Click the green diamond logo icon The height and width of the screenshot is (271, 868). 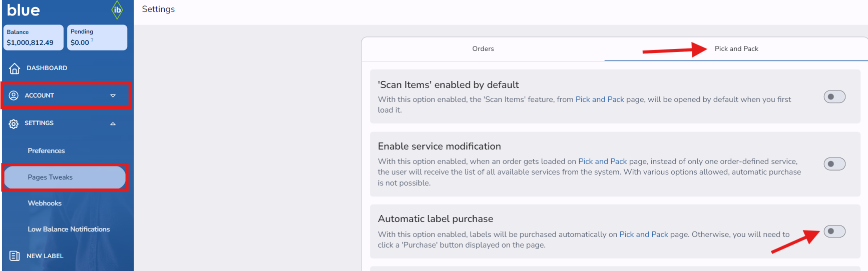pos(117,9)
